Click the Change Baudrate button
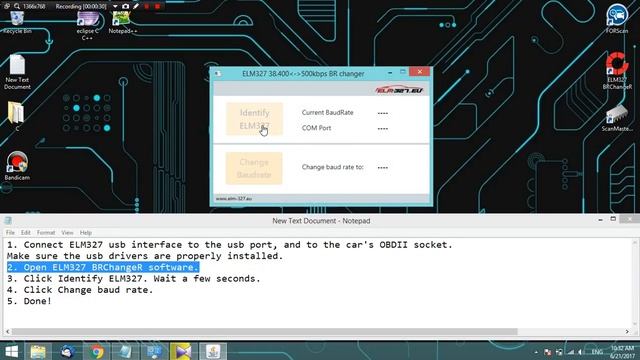 (x=254, y=168)
